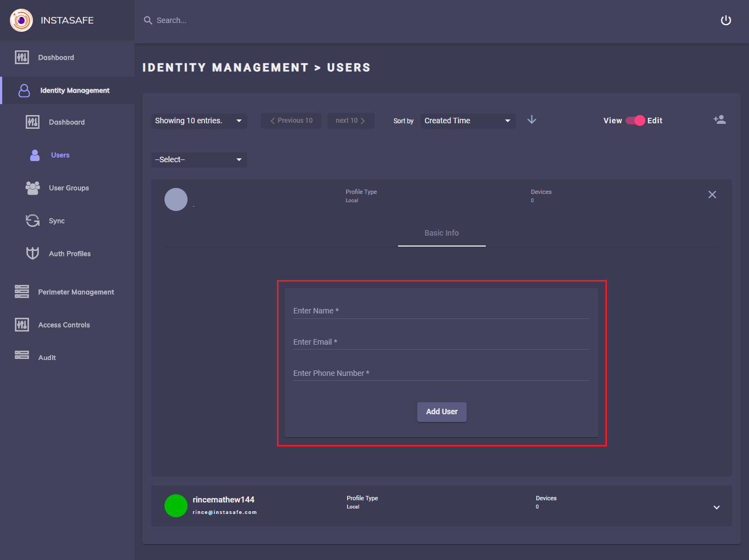The image size is (749, 560).
Task: Select the Basic Info tab
Action: click(442, 233)
